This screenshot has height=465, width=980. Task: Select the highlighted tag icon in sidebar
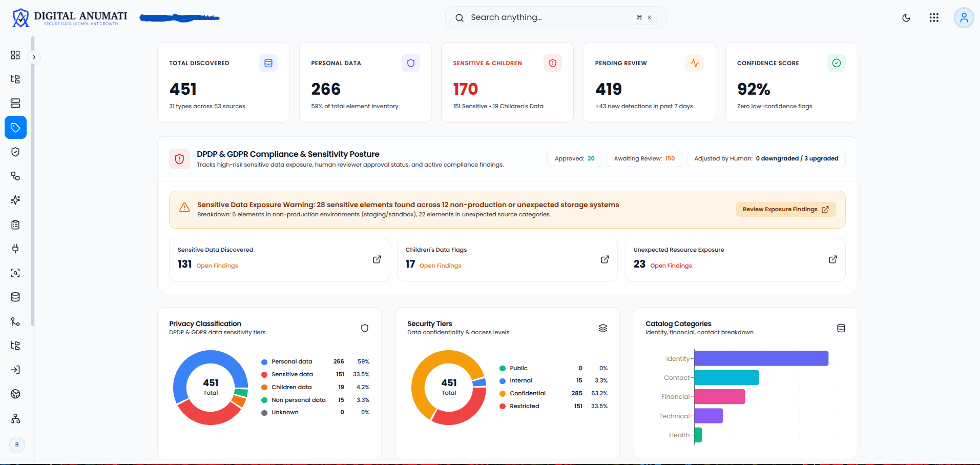coord(15,128)
